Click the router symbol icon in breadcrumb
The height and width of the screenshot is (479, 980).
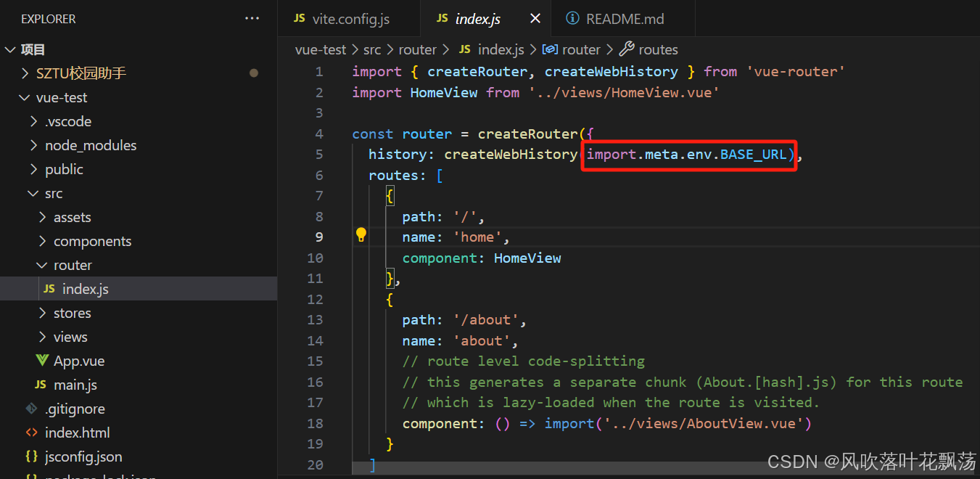pos(550,49)
